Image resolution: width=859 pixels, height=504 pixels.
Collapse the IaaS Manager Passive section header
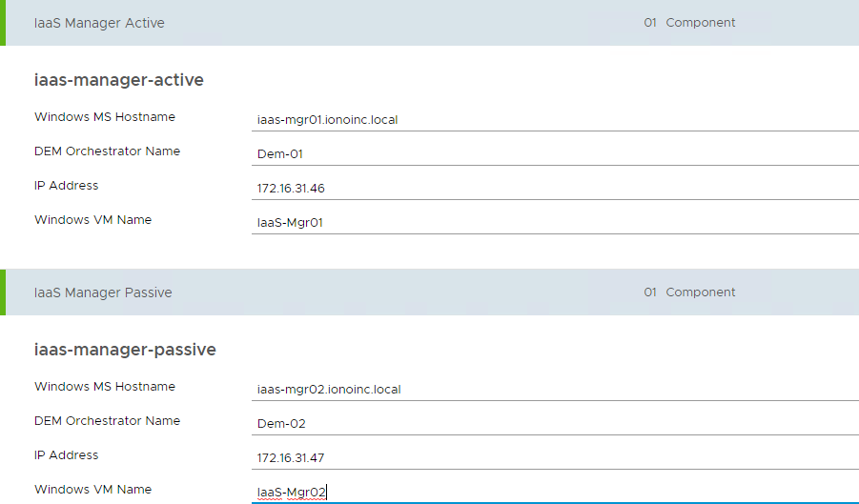103,292
